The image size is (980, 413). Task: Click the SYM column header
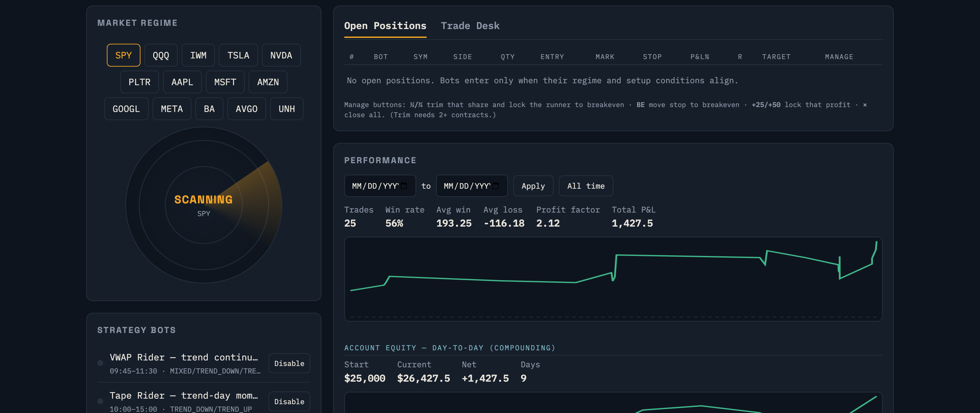click(x=420, y=57)
